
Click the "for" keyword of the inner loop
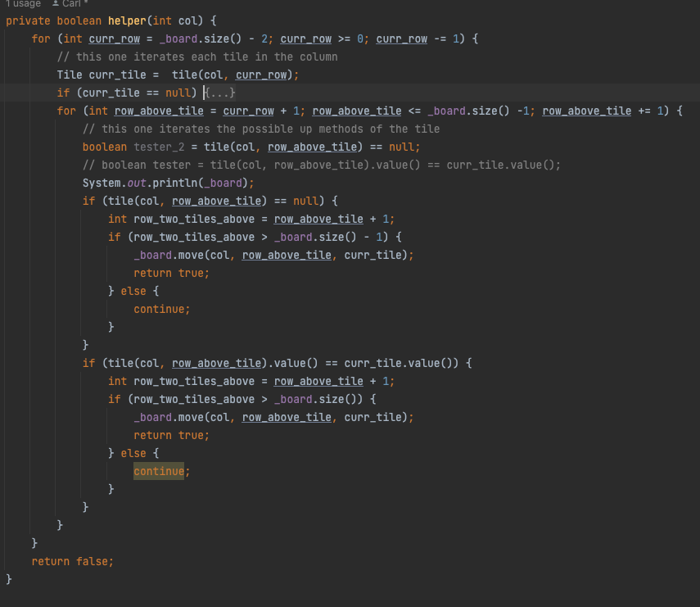[x=66, y=111]
